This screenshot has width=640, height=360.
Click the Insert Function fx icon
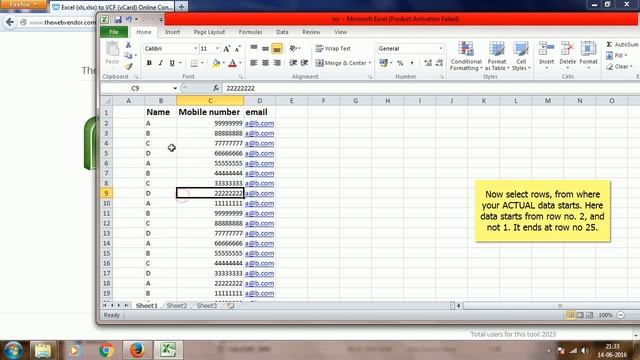coord(216,88)
